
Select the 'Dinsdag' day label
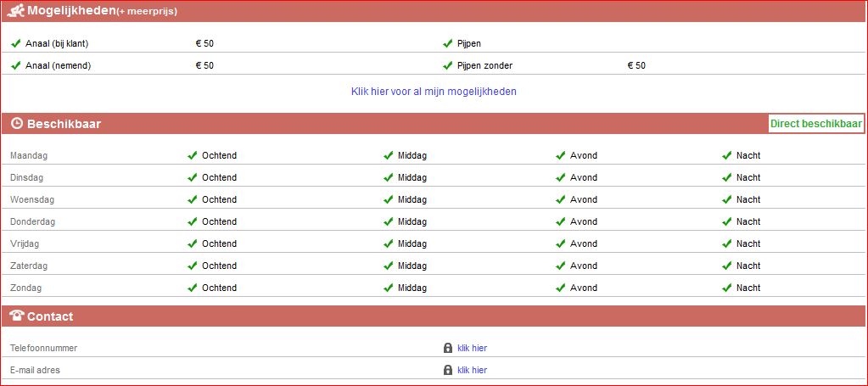[26, 178]
